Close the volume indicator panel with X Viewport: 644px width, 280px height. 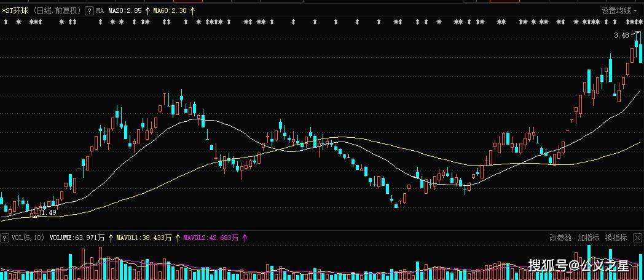637,238
